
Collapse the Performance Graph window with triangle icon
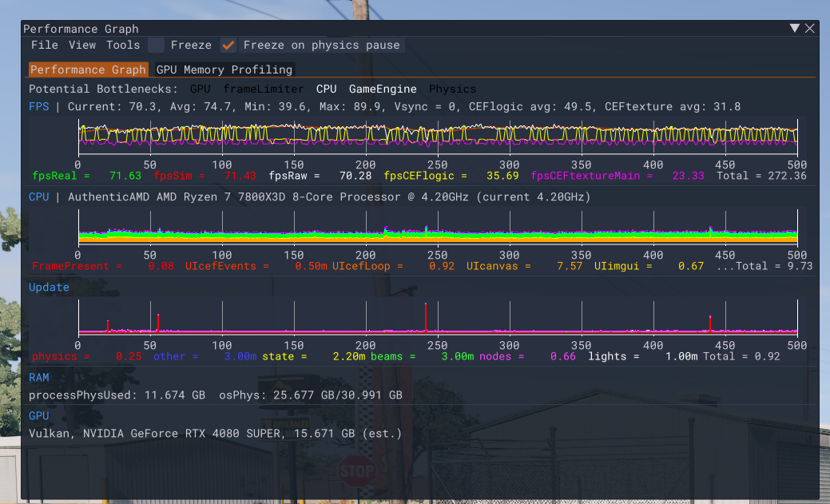pyautogui.click(x=795, y=28)
